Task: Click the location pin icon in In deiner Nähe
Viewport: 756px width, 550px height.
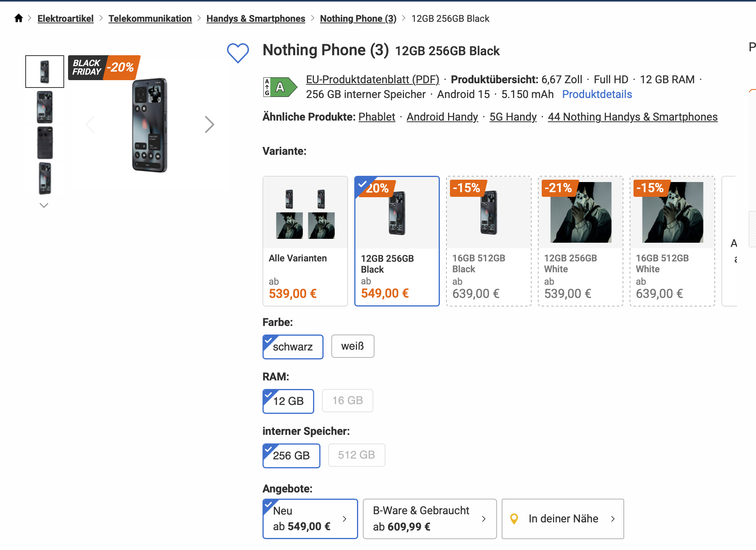Action: 514,519
